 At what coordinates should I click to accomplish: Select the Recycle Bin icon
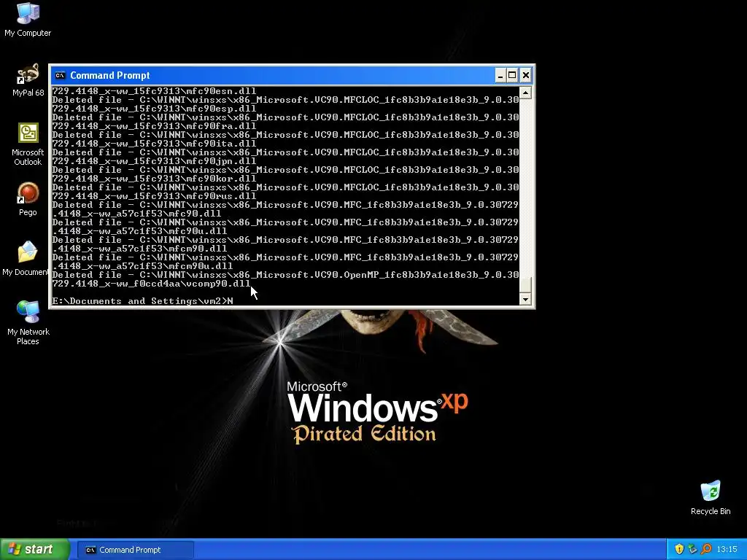pyautogui.click(x=711, y=497)
